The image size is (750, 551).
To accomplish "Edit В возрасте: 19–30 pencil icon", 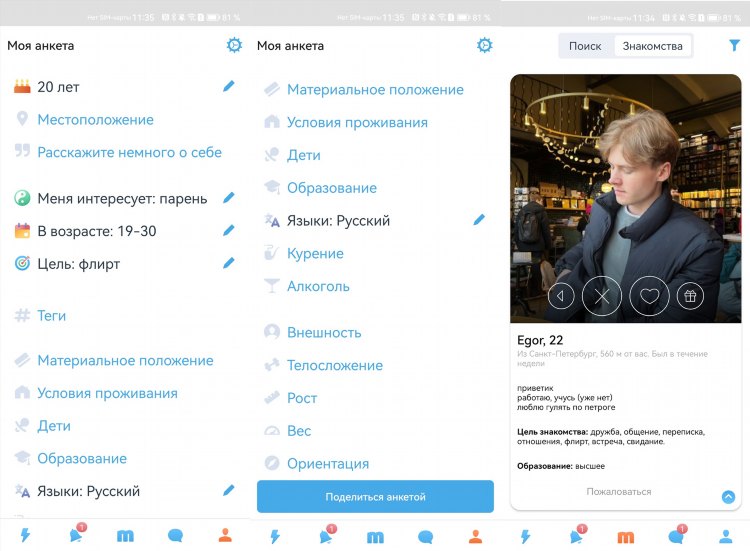I will pos(229,231).
